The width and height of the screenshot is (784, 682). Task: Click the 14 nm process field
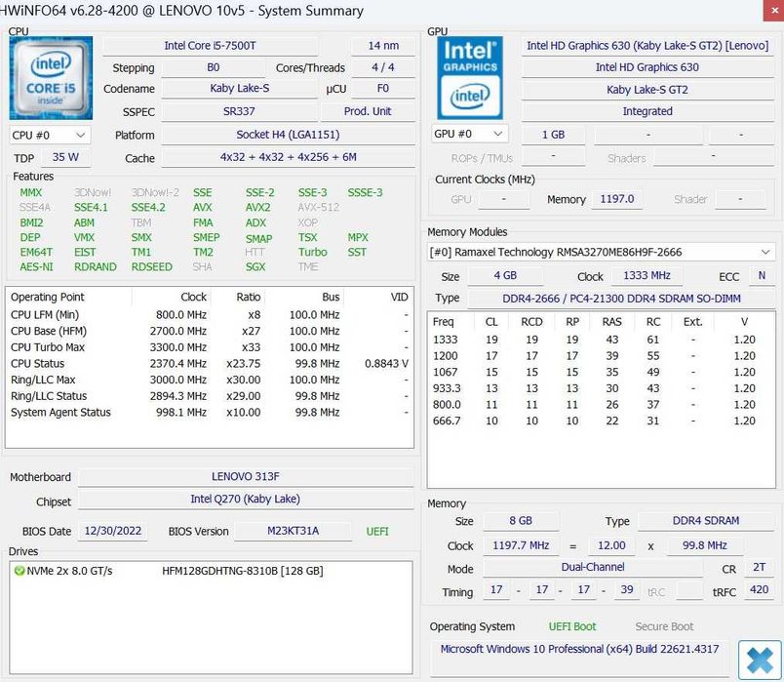tap(383, 46)
